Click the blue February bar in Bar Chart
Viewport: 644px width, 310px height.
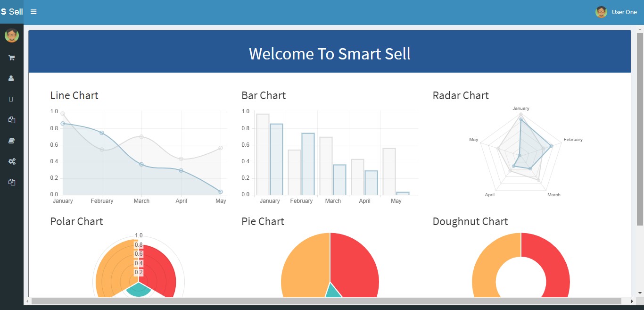click(308, 164)
